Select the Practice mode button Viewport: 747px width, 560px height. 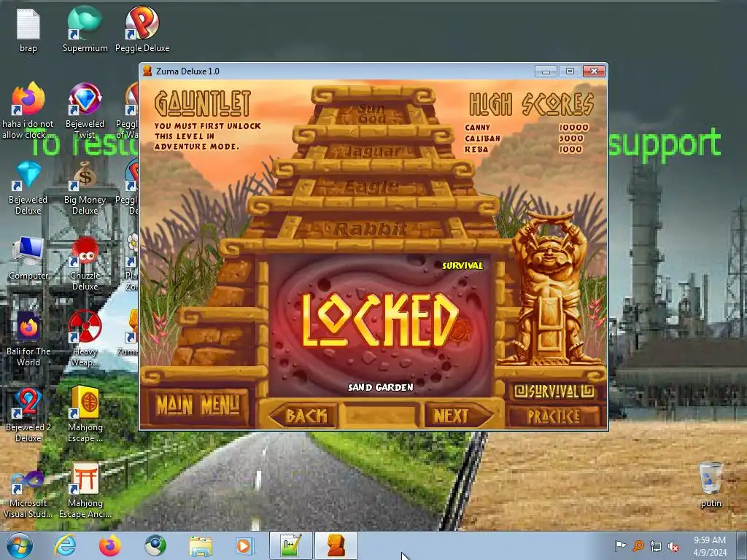pyautogui.click(x=554, y=416)
